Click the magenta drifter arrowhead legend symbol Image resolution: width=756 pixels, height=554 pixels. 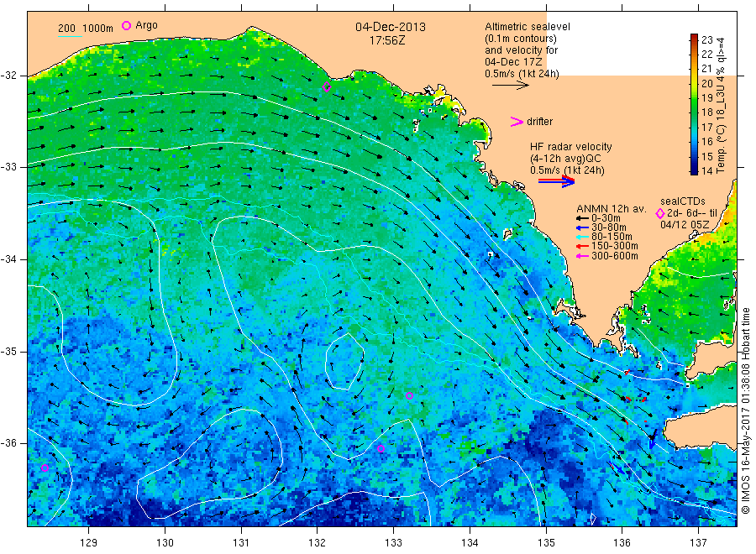pos(517,122)
